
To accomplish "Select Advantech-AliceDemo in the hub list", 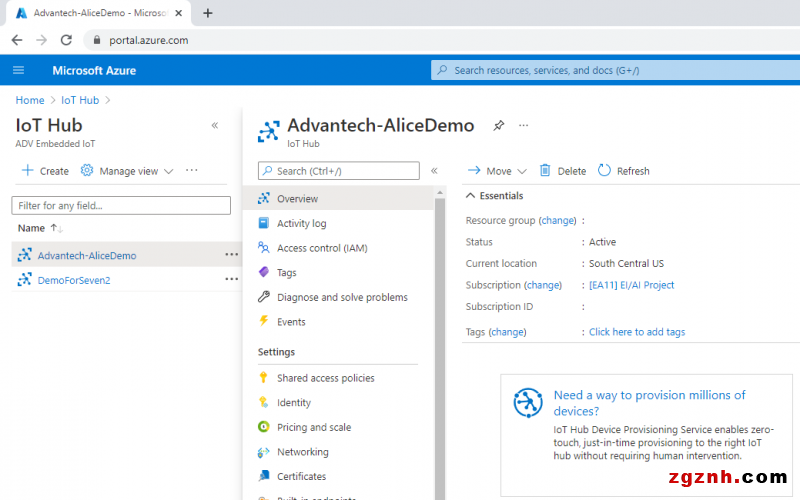I will click(x=87, y=256).
